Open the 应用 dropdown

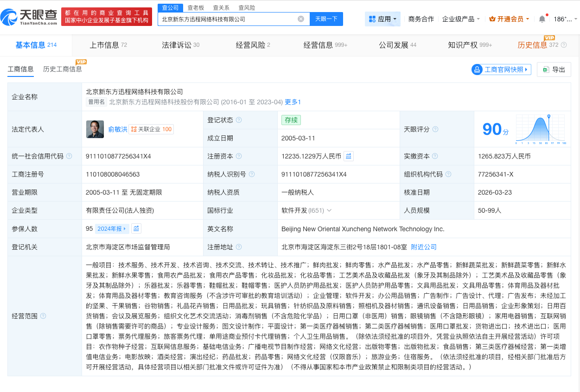click(382, 19)
